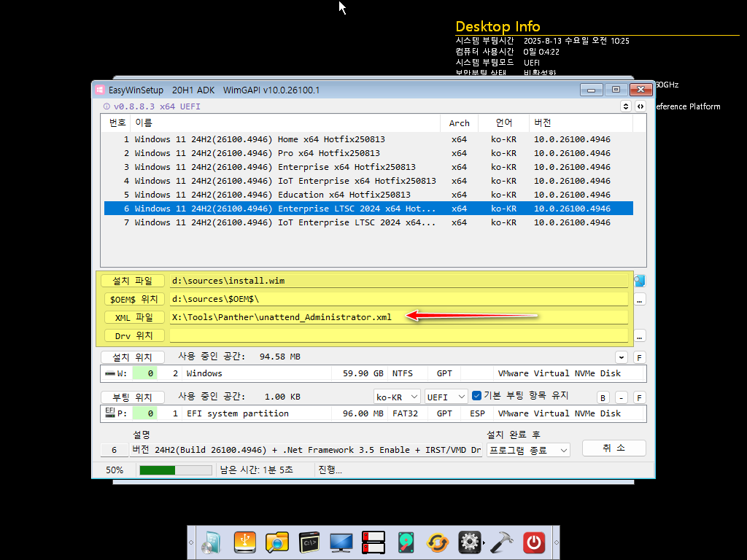Select row 7 IoT Enterprise LTSC 2024
This screenshot has height=560, width=747.
pyautogui.click(x=368, y=222)
